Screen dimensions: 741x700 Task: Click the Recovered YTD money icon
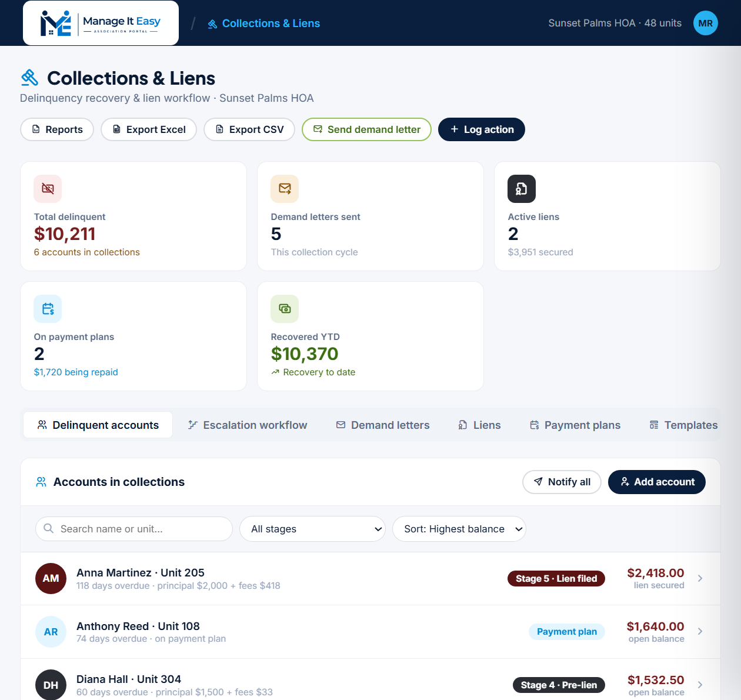285,309
